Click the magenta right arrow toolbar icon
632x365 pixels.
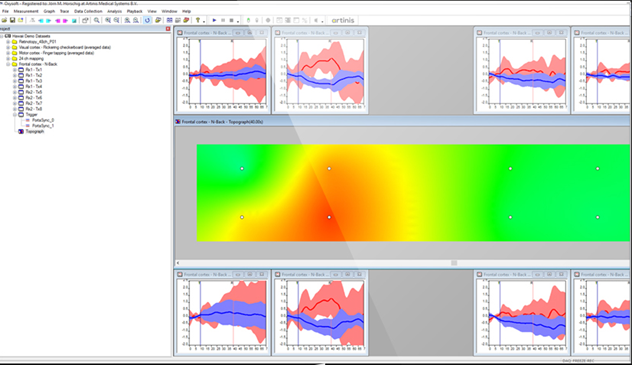pyautogui.click(x=65, y=21)
